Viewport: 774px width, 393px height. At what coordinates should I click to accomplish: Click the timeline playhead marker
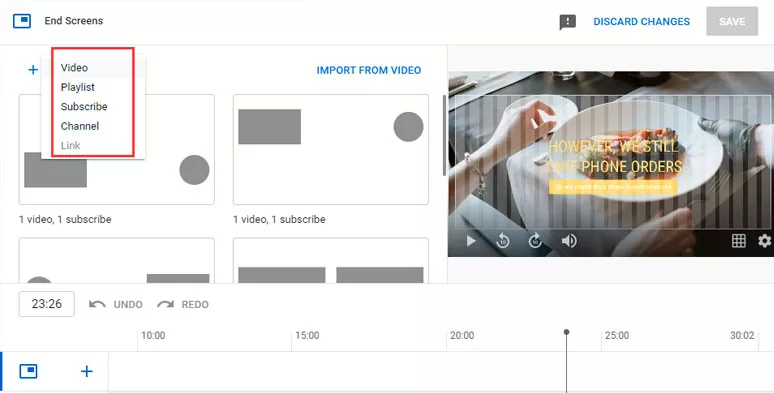pos(567,333)
